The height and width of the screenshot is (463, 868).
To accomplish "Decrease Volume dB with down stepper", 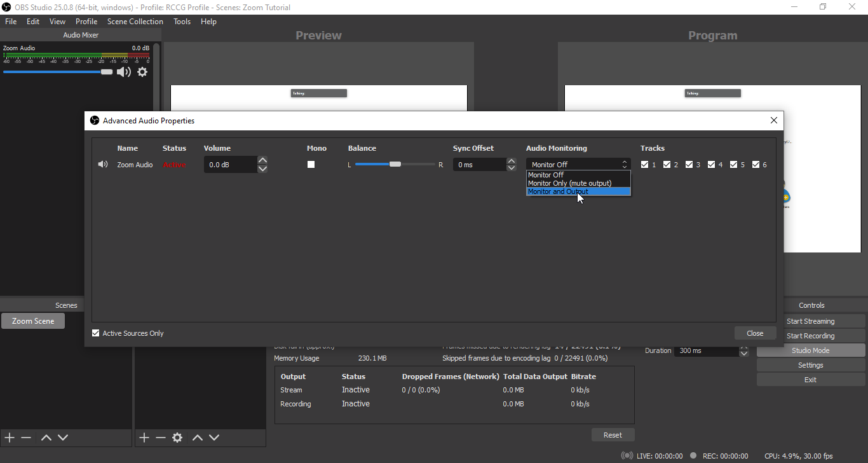I will click(262, 169).
